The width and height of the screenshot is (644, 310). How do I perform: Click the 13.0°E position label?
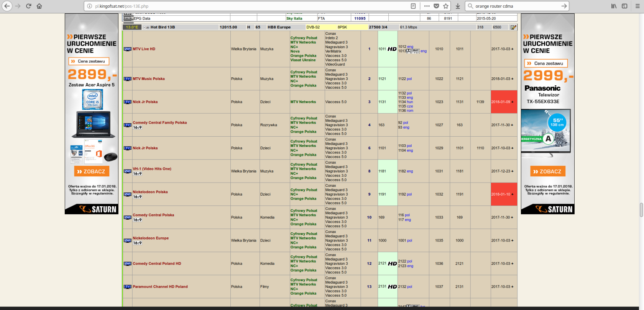[x=132, y=27]
